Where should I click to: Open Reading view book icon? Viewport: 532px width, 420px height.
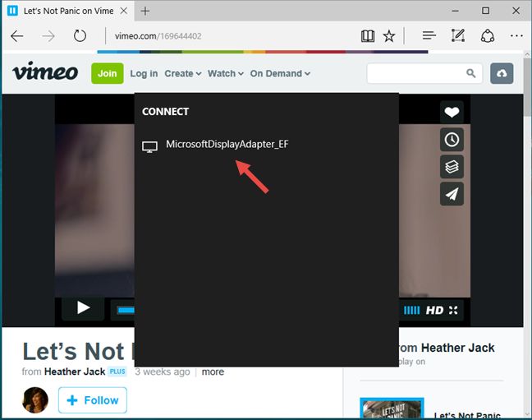pos(368,35)
